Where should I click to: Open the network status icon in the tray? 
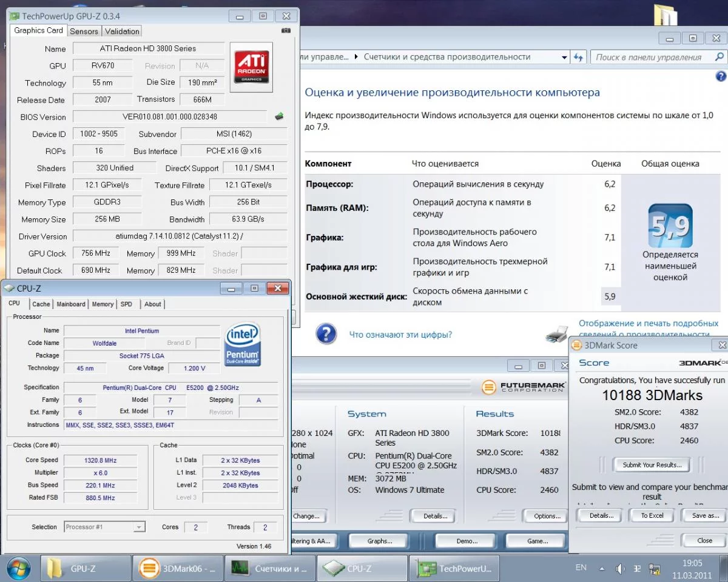pyautogui.click(x=654, y=569)
